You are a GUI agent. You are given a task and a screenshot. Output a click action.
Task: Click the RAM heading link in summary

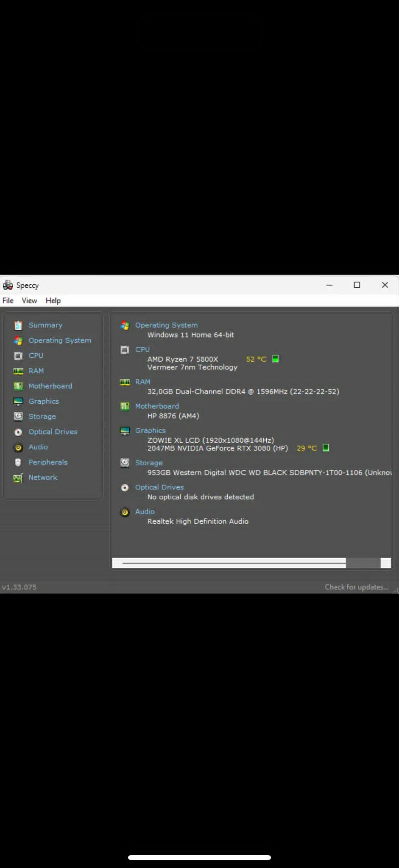pyautogui.click(x=142, y=382)
